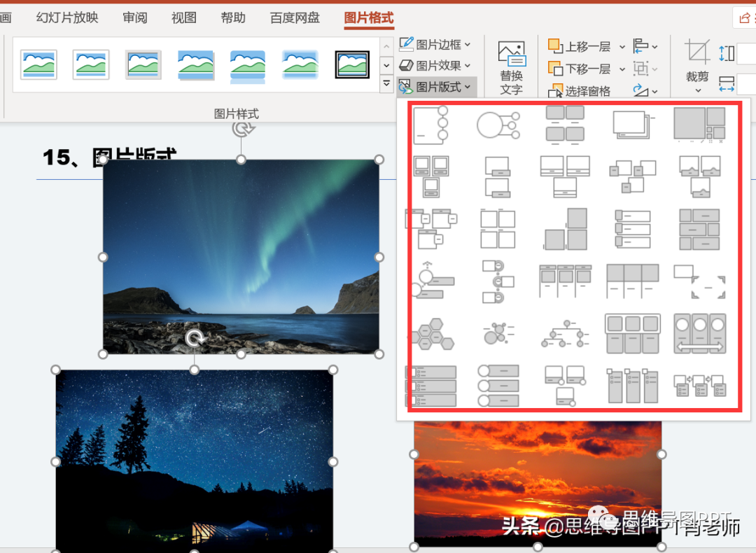The width and height of the screenshot is (756, 553).
Task: Open the 幻灯片放映 ribbon tab
Action: tap(67, 17)
